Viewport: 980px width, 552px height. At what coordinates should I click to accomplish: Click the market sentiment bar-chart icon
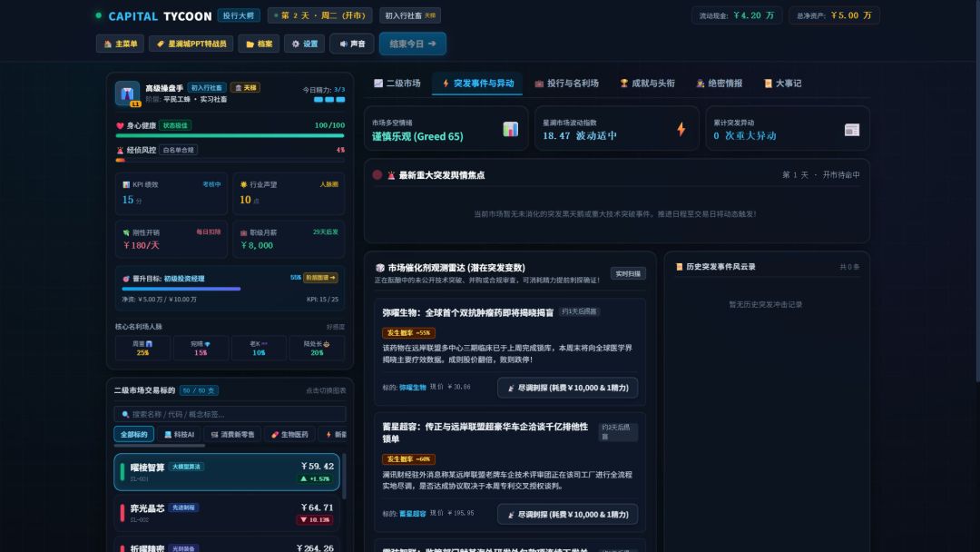511,129
